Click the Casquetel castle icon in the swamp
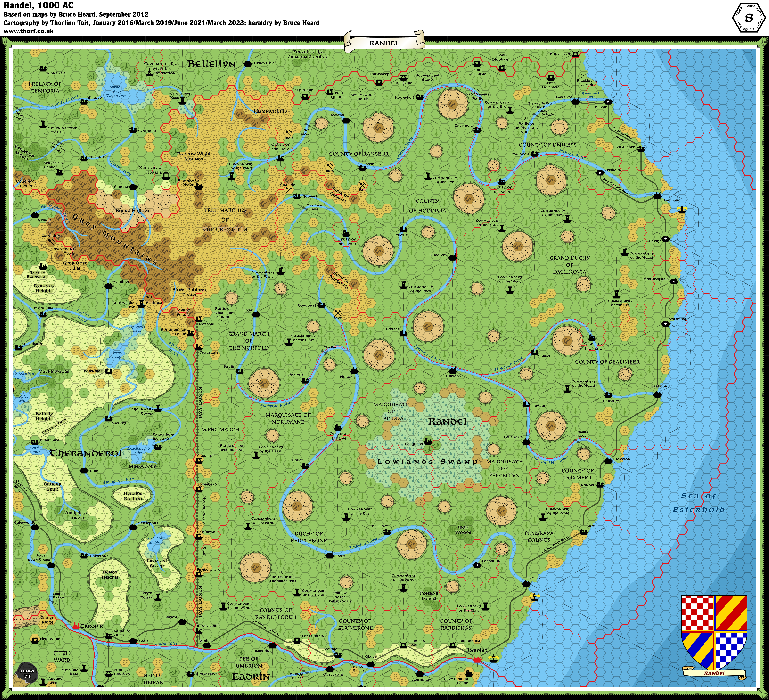 (x=428, y=442)
